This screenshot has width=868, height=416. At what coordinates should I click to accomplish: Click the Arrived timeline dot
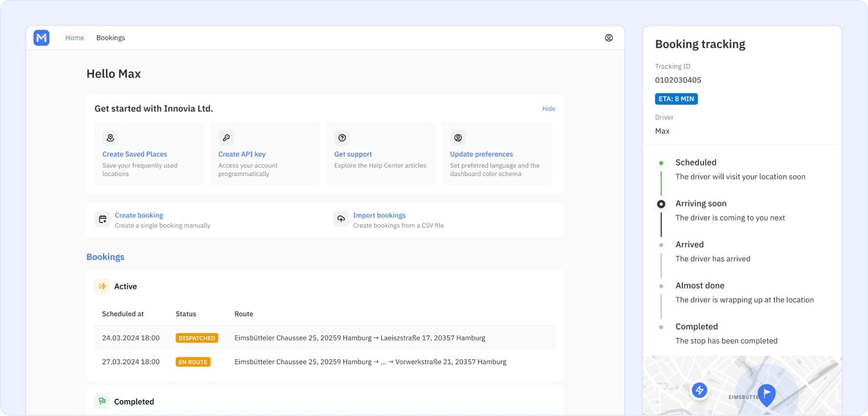click(661, 245)
